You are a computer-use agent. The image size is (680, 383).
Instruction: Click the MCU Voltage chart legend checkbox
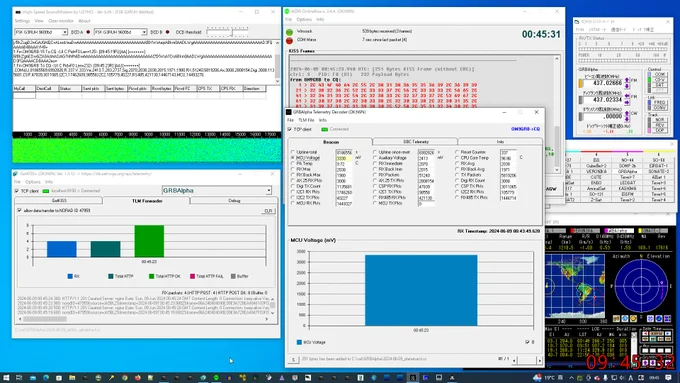(527, 342)
